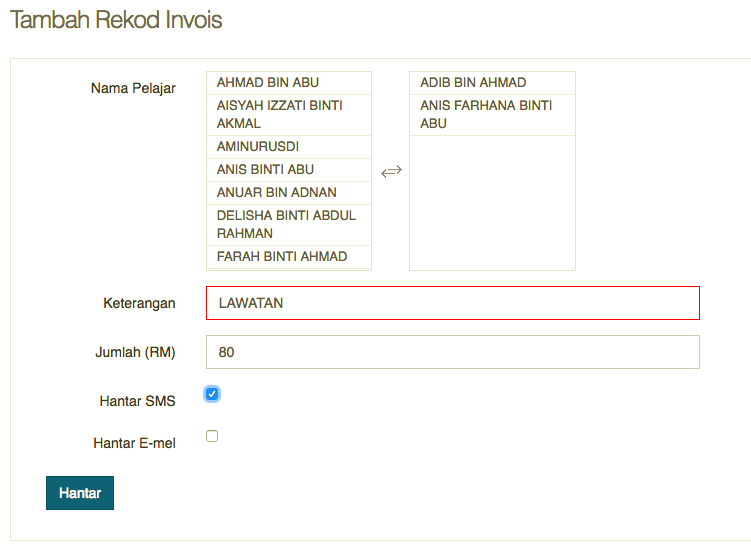The height and width of the screenshot is (550, 751).
Task: Click the Jumlah (RM) amount field
Action: (x=452, y=352)
